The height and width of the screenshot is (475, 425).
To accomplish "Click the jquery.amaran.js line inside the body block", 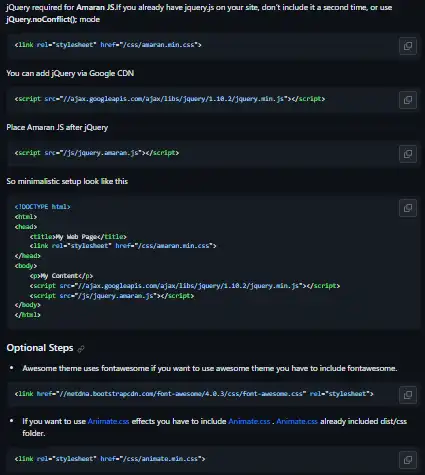I will click(x=112, y=296).
